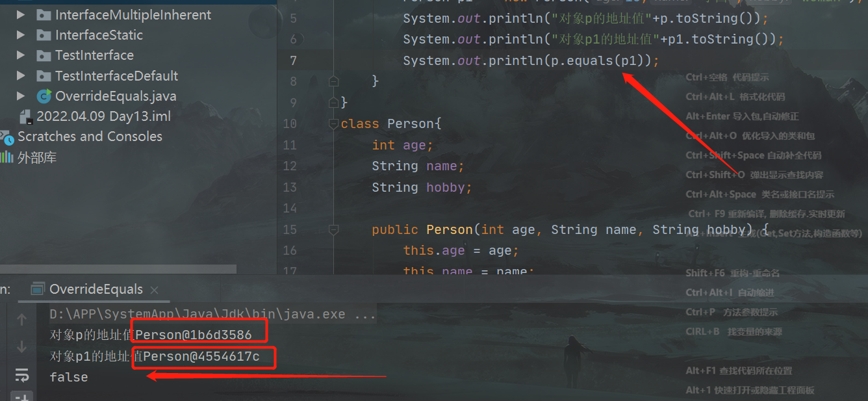Click the down arrow in the Run console toolbar
This screenshot has width=868, height=401.
pyautogui.click(x=21, y=346)
